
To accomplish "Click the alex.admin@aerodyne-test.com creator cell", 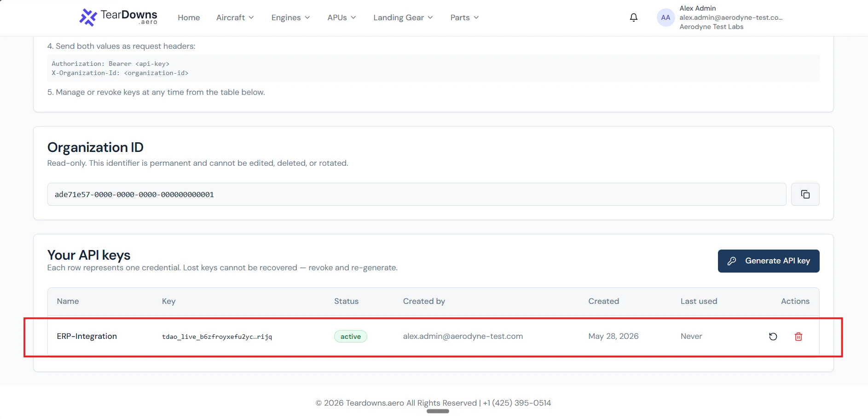I will [x=463, y=336].
